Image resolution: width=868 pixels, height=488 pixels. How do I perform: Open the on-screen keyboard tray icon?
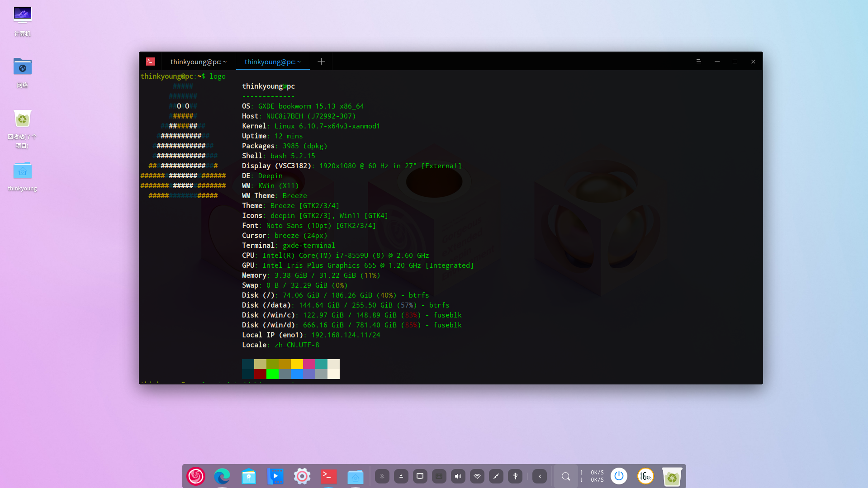[439, 476]
